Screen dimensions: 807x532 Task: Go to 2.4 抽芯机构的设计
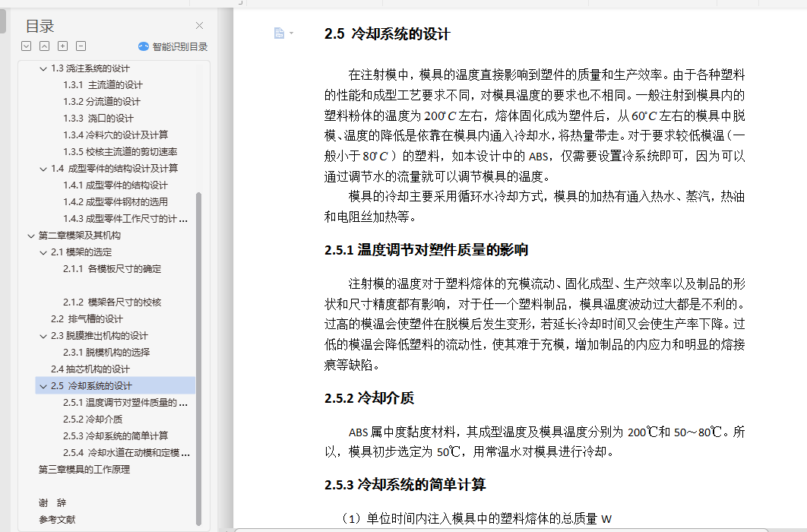tap(90, 369)
